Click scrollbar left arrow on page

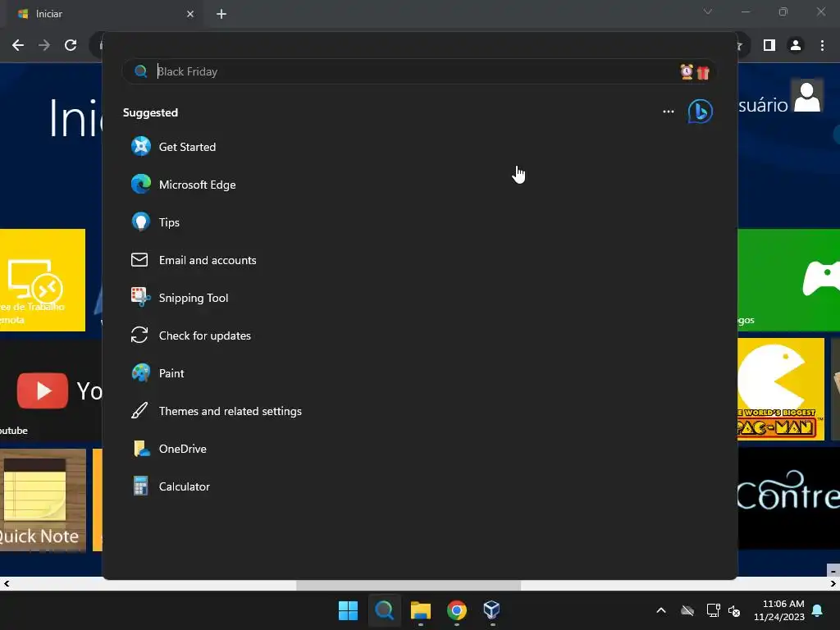pos(6,584)
